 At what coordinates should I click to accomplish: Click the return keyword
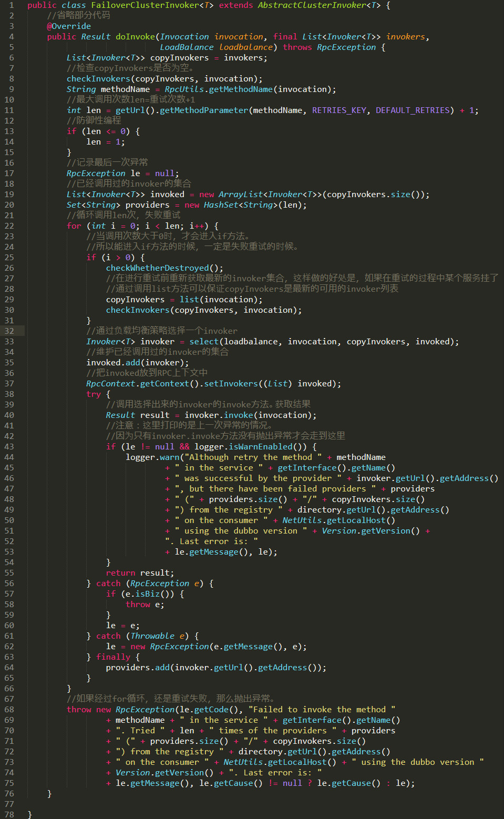pos(121,573)
